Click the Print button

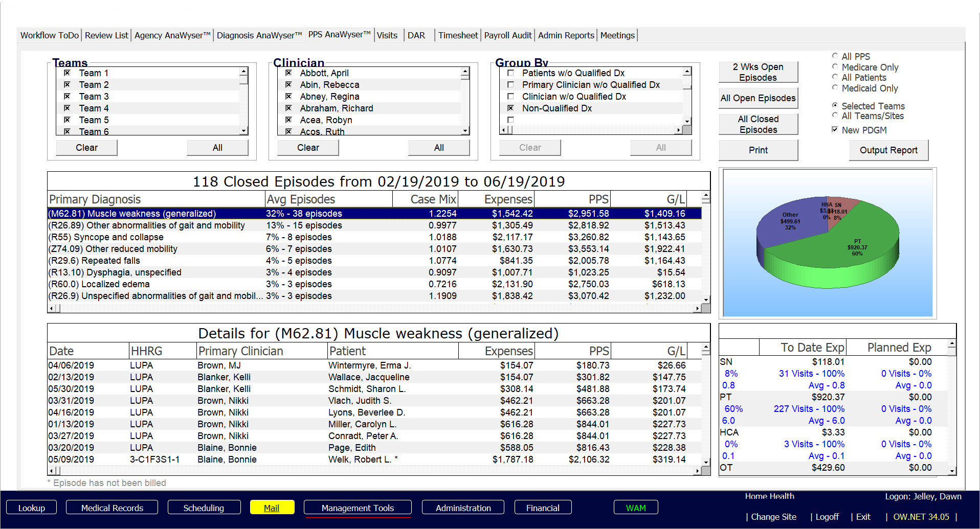[758, 150]
